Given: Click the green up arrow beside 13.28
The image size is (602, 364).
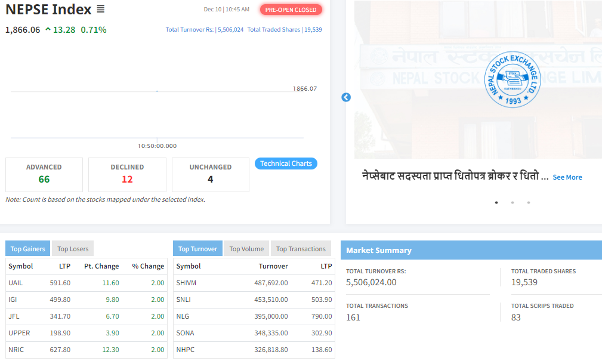Looking at the screenshot, I should [x=48, y=29].
